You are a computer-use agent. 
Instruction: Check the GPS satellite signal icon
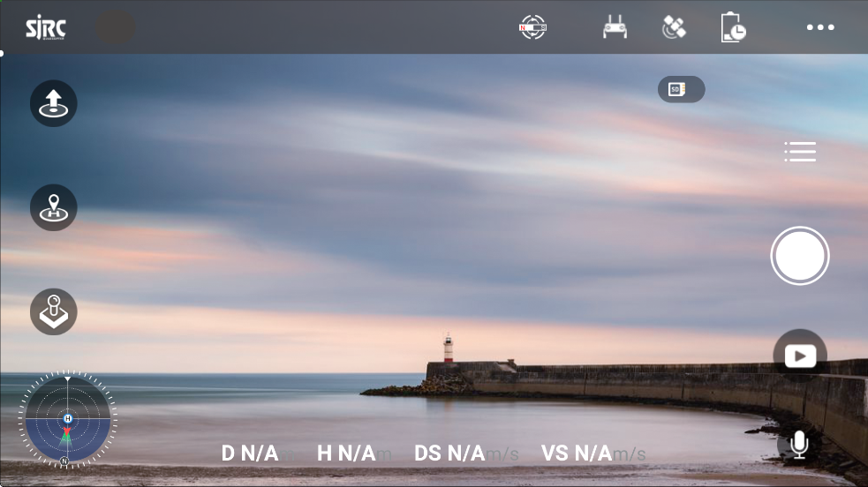click(674, 27)
